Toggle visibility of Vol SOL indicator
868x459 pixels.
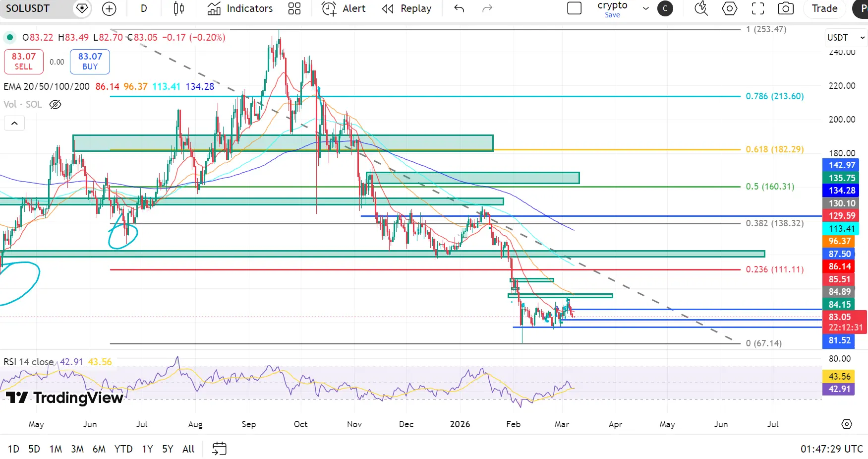tap(56, 105)
